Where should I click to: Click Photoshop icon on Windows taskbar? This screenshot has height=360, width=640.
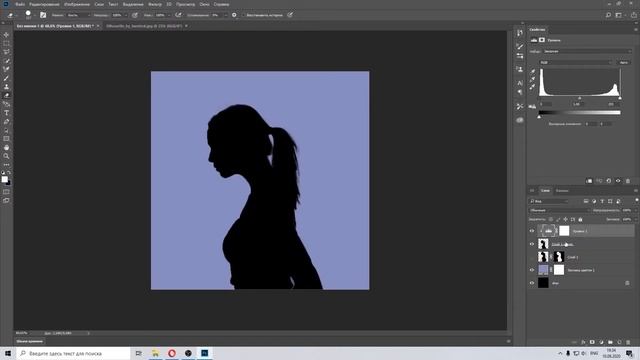[x=204, y=353]
